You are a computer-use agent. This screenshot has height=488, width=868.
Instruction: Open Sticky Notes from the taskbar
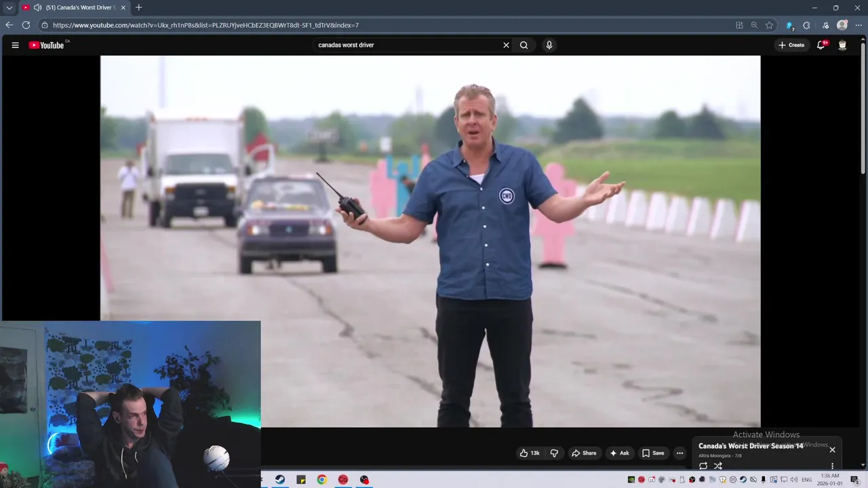click(x=301, y=479)
